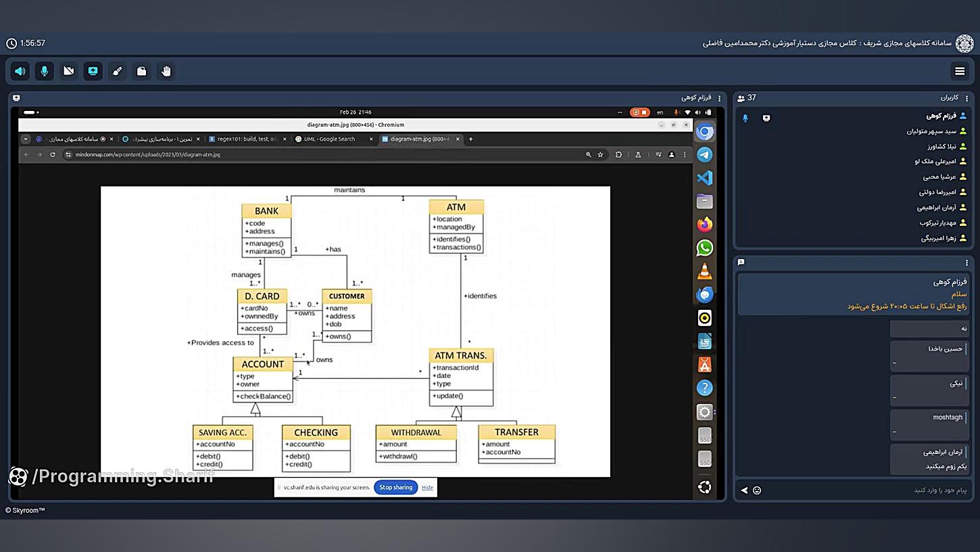980x552 pixels.
Task: Click the chat bubble icon in chat header
Action: point(741,262)
